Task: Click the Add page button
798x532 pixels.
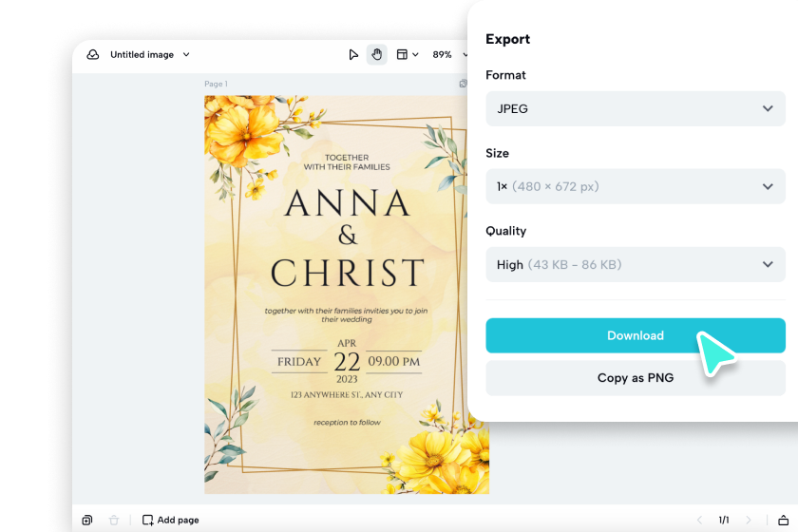Action: (x=171, y=520)
